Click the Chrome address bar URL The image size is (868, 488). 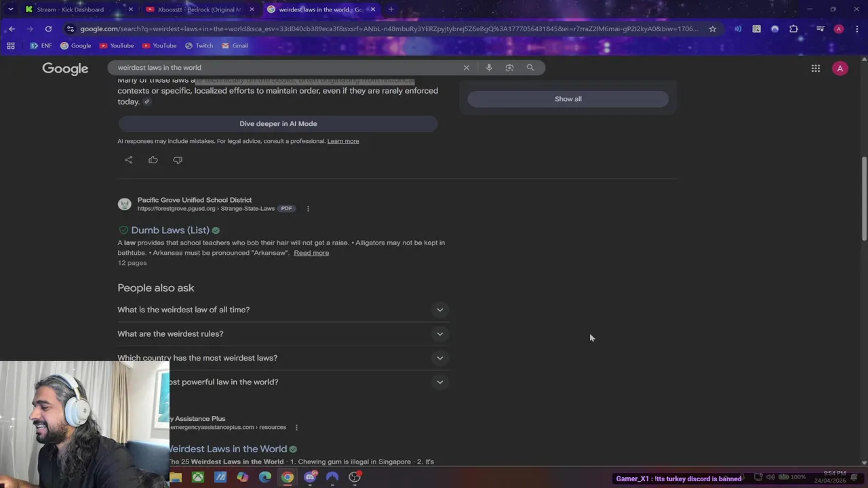[x=389, y=28]
